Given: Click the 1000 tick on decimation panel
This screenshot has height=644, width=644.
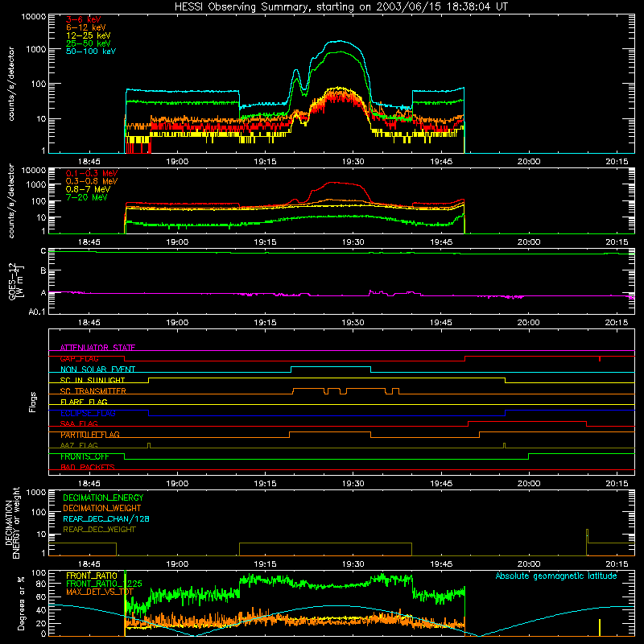Looking at the screenshot, I should click(x=36, y=493).
